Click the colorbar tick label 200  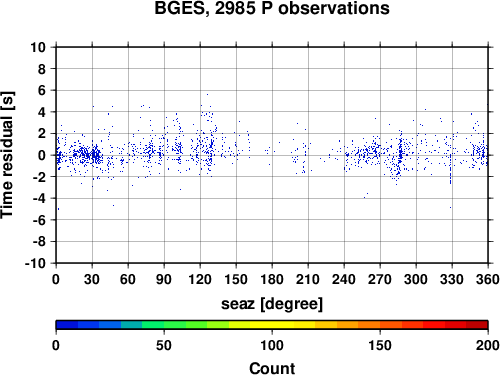tap(488, 346)
